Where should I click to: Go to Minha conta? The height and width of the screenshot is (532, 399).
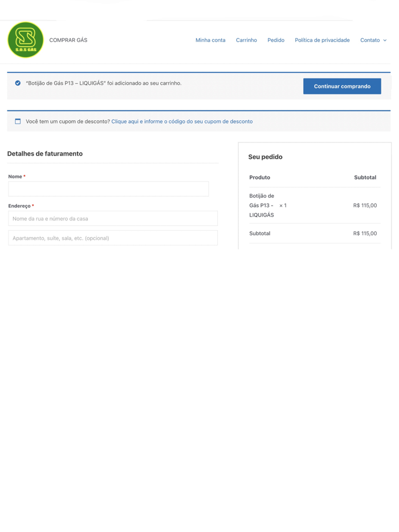[210, 40]
